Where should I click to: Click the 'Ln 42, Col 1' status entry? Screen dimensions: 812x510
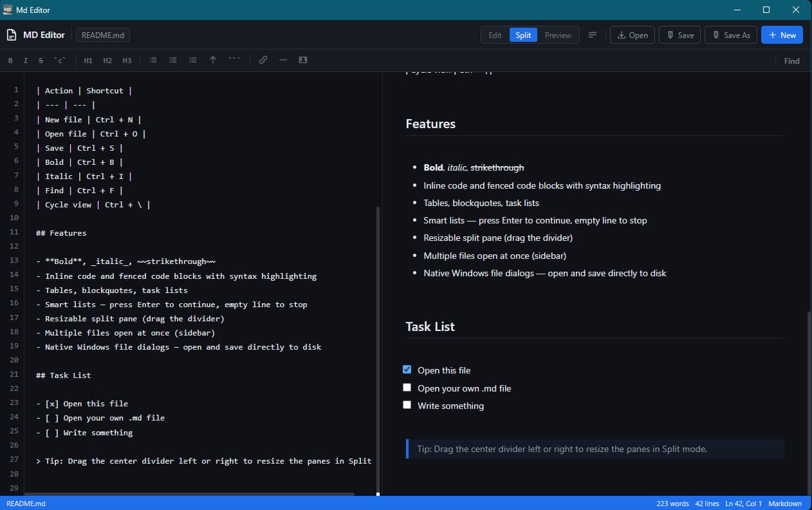coord(744,504)
